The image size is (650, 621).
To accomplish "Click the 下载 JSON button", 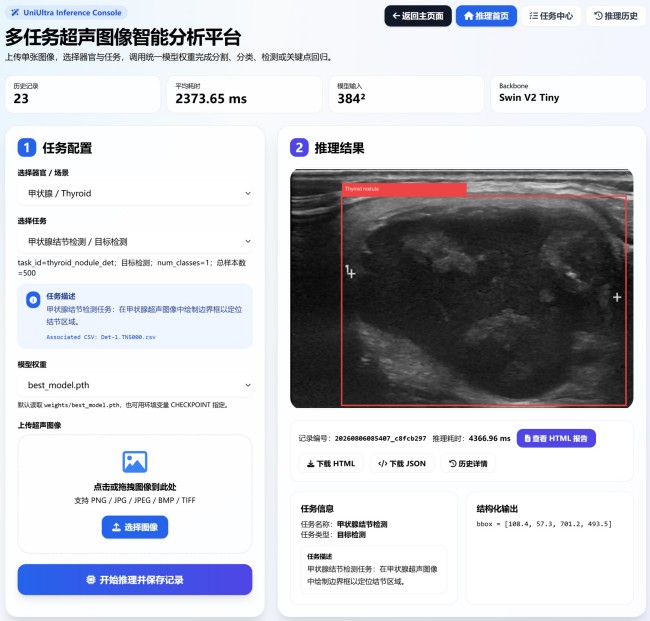I will (402, 463).
